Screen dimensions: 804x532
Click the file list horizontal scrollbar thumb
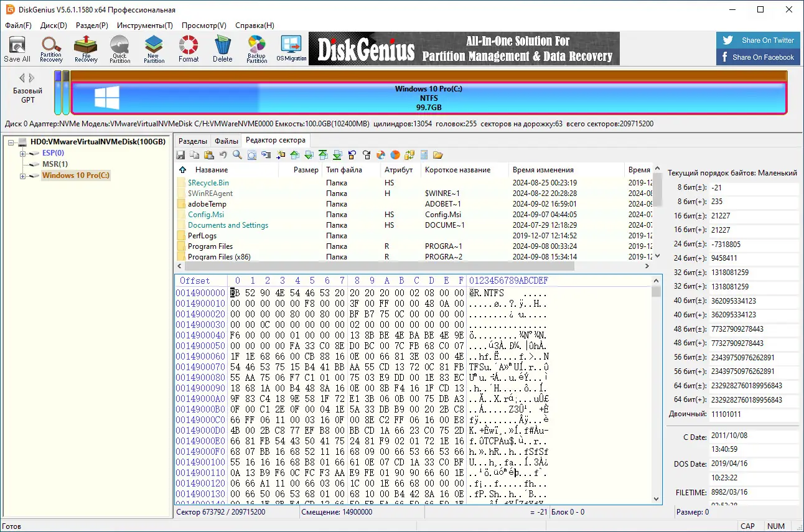point(380,266)
